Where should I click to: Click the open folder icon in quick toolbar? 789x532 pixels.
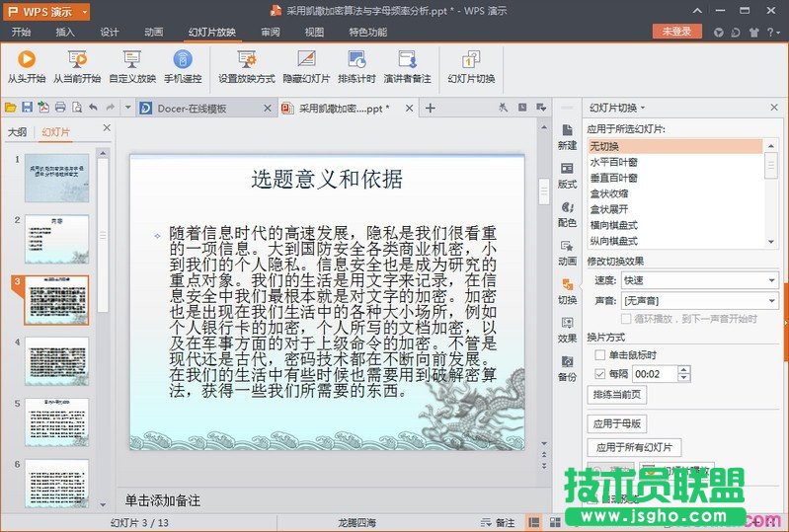pos(11,108)
